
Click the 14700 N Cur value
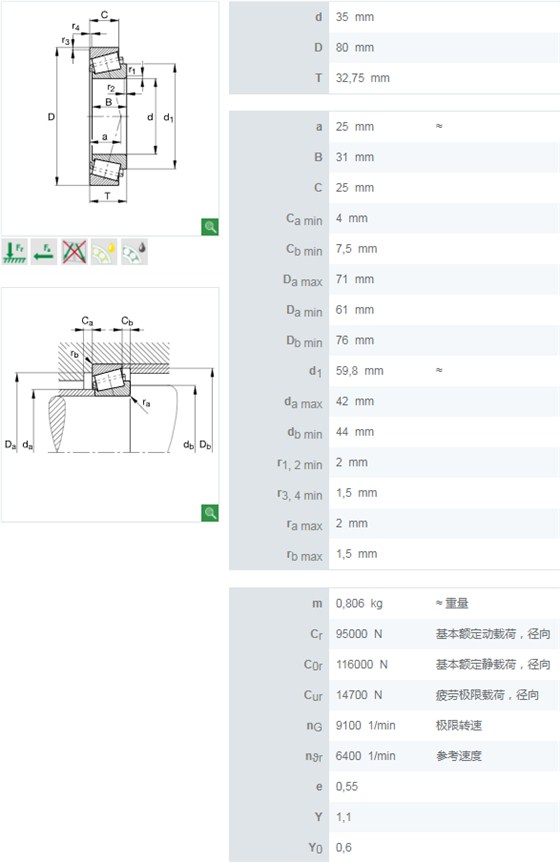point(359,695)
